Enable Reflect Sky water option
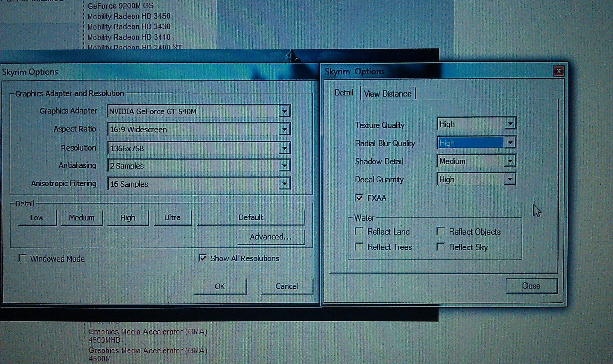The height and width of the screenshot is (364, 613). pos(440,247)
